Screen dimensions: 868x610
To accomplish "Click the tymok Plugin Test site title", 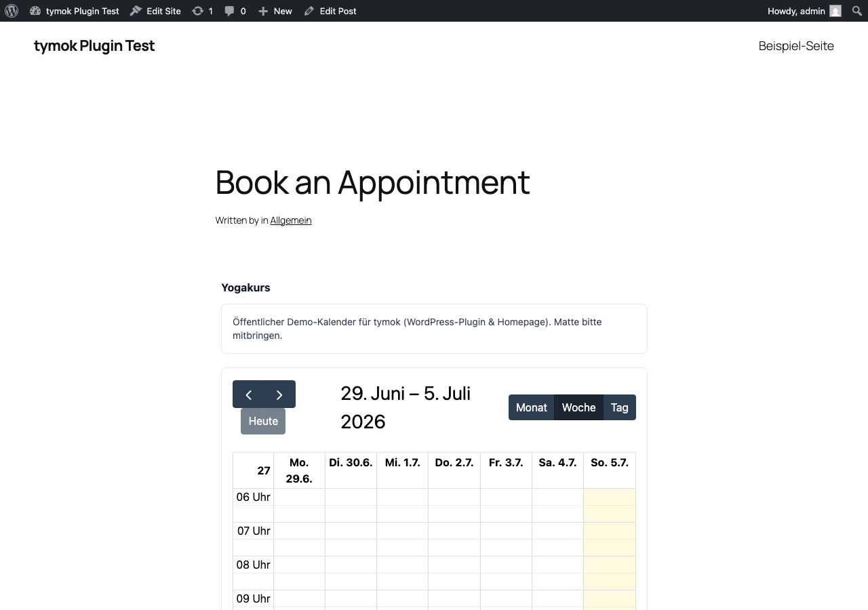I will [94, 45].
